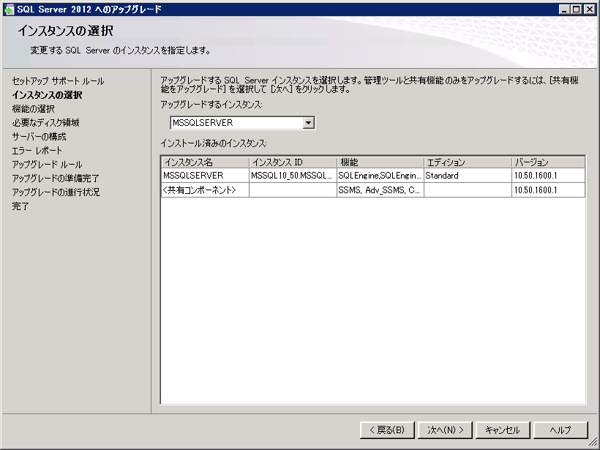Select セットアップ サポート ルール step in sidebar
The height and width of the screenshot is (450, 600).
58,81
